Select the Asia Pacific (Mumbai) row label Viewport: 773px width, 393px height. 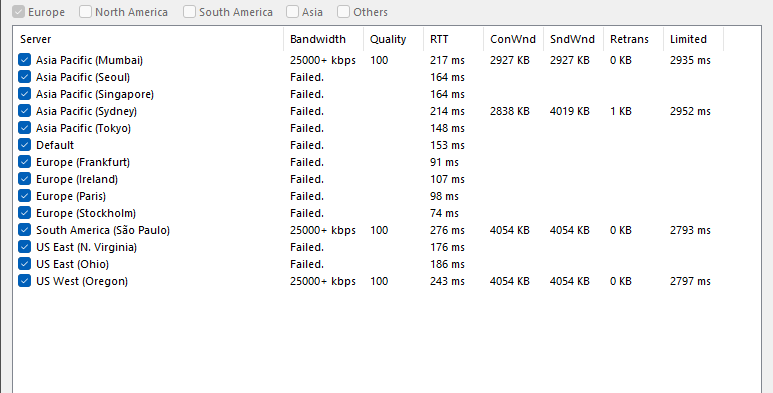click(x=89, y=60)
